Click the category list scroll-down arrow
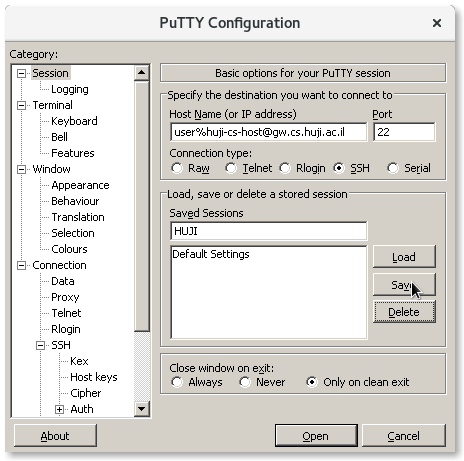 click(142, 409)
